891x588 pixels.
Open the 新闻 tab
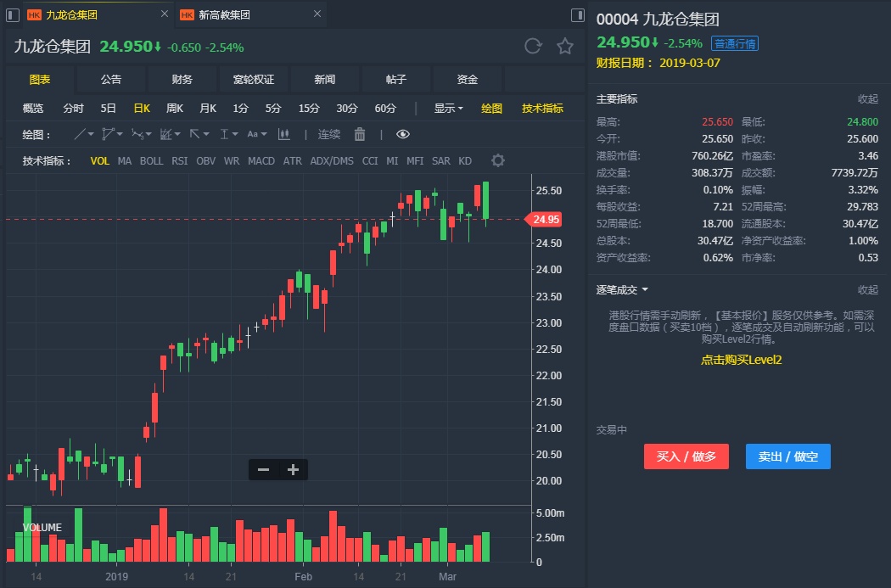click(x=324, y=80)
